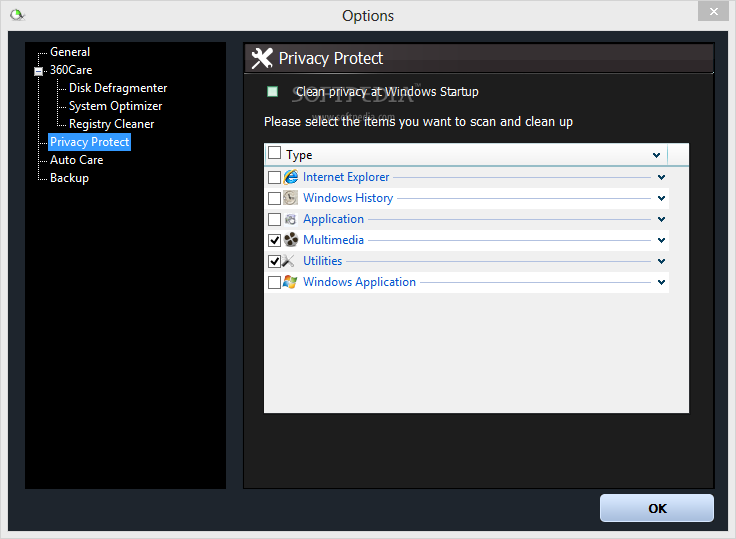Image resolution: width=736 pixels, height=539 pixels.
Task: Expand the Windows History group chevron
Action: click(661, 198)
